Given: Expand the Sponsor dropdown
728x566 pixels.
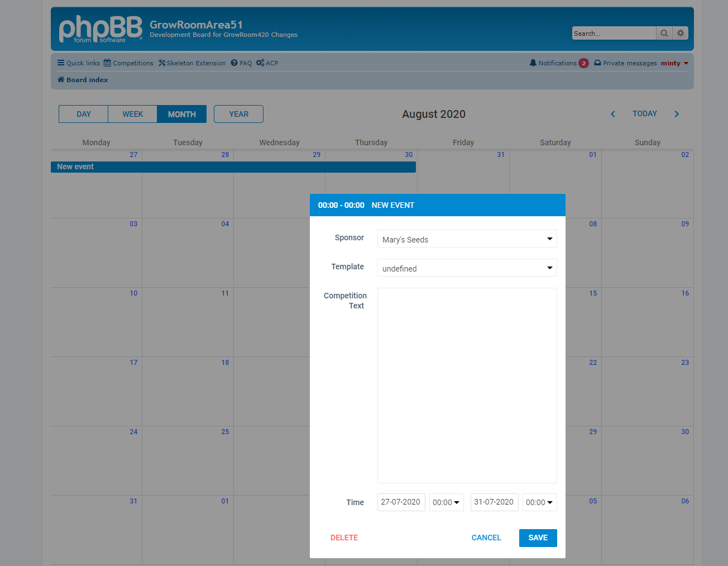Looking at the screenshot, I should click(467, 239).
